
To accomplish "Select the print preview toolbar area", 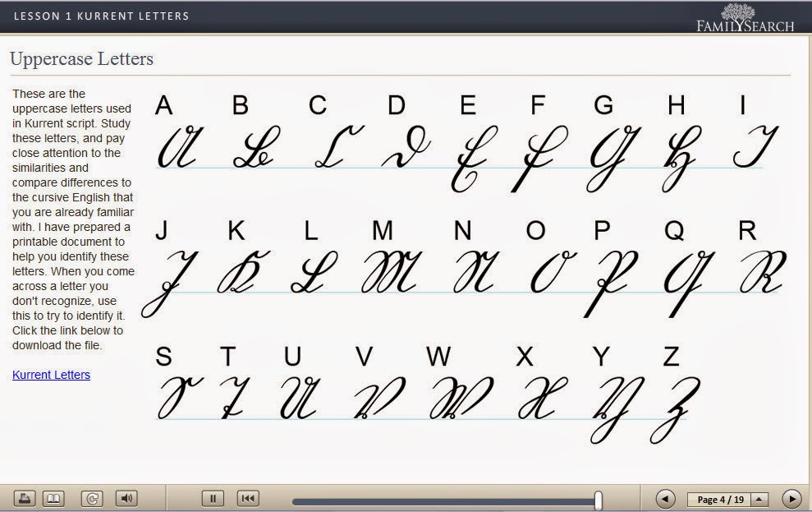I will [x=25, y=498].
